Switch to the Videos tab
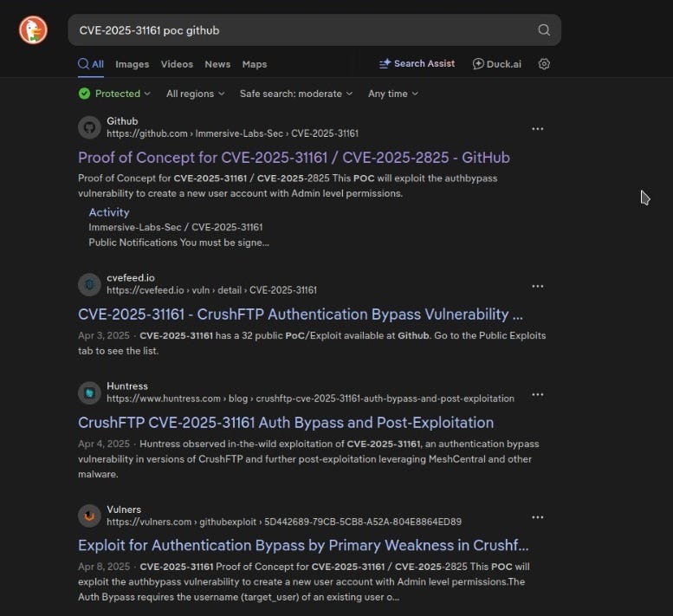 pos(177,64)
